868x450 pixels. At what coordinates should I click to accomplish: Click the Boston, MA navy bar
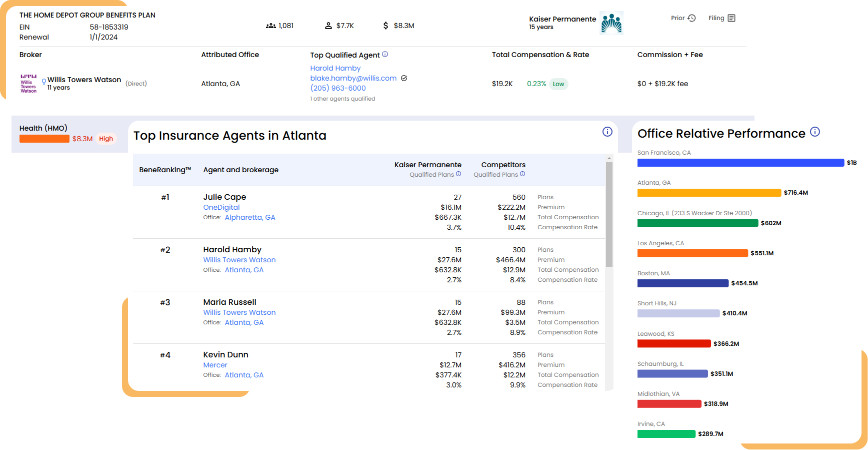[683, 283]
